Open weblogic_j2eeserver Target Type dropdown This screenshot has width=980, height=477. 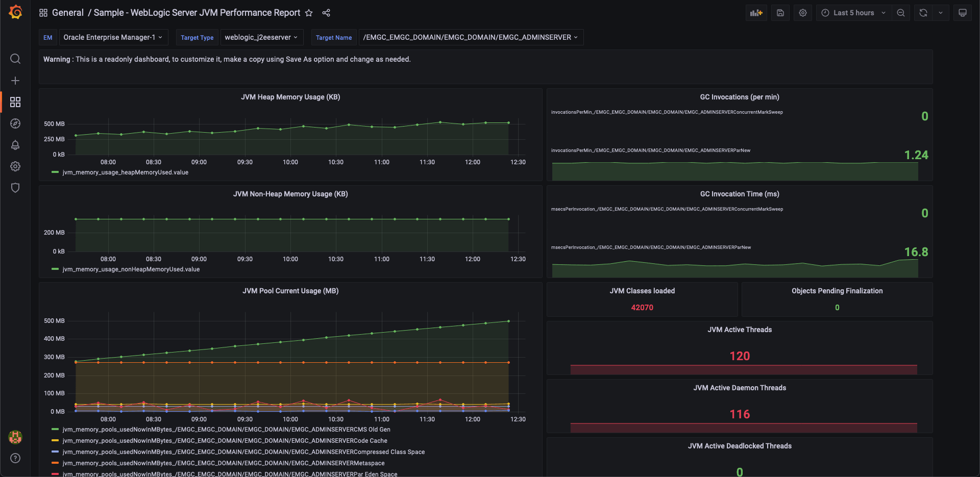pos(261,37)
